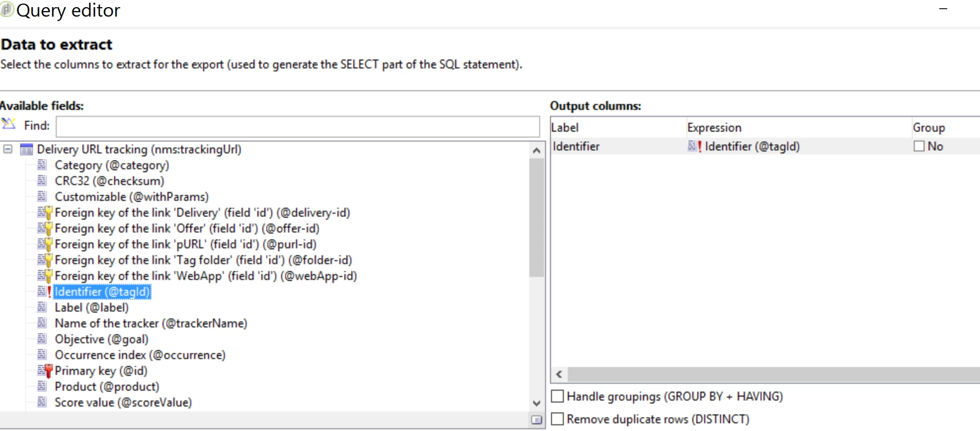Screen dimensions: 980x431
Task: Select Foreign key of the link 'WebApp' field
Action: [x=206, y=276]
